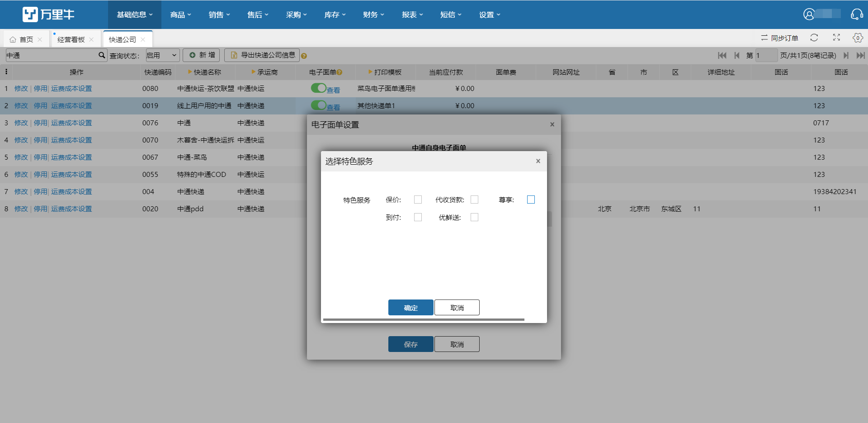Expand the 库存 menu
Viewport: 868px width, 423px height.
(335, 14)
